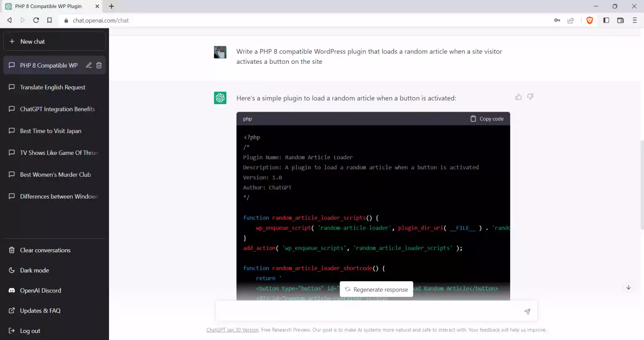Click the browser back arrow
Viewport: 644px width, 340px height.
[9, 20]
